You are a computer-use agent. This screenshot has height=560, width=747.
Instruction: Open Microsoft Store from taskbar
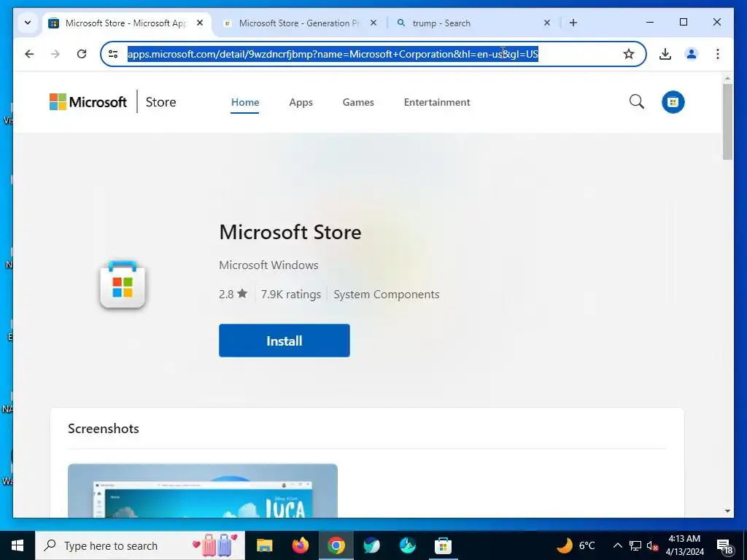(443, 545)
